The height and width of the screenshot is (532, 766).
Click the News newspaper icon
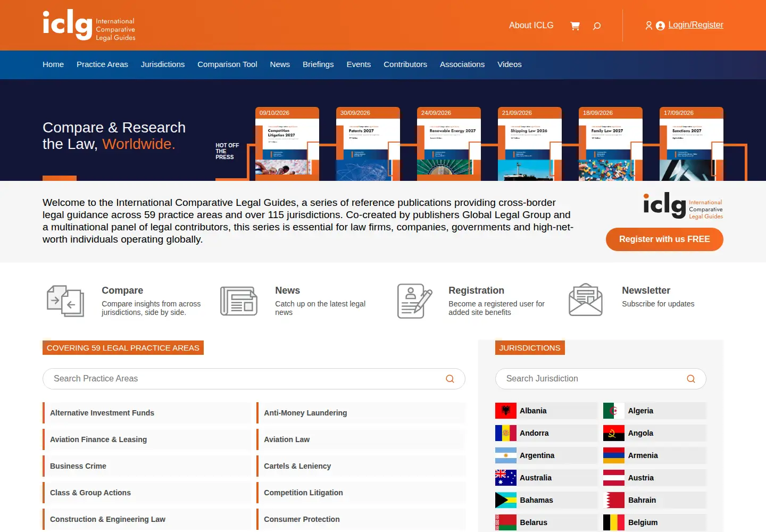[x=239, y=301]
